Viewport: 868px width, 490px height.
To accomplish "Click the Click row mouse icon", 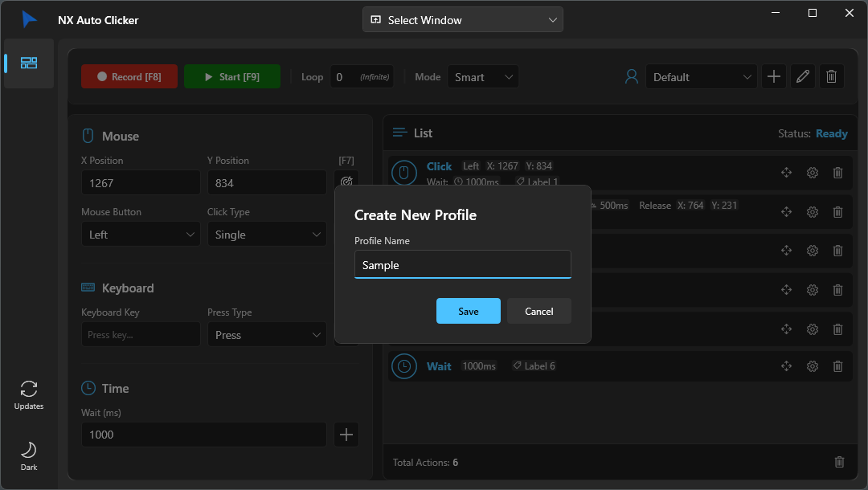I will pyautogui.click(x=404, y=173).
